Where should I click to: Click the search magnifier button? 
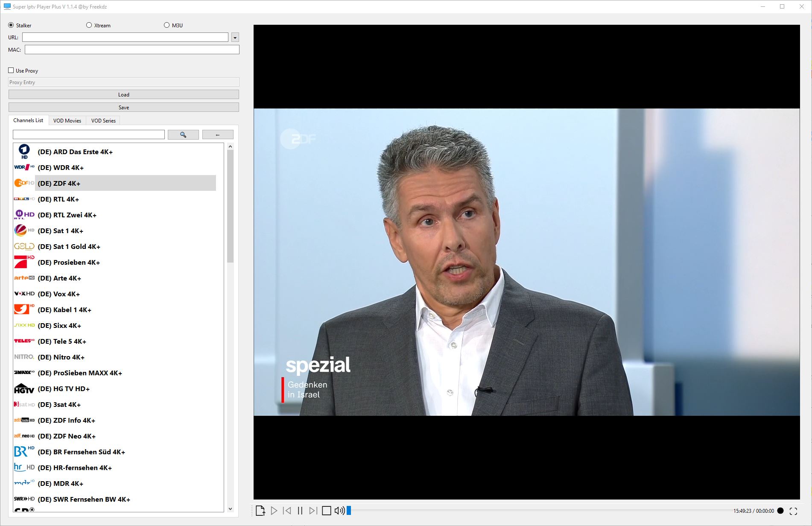point(183,135)
